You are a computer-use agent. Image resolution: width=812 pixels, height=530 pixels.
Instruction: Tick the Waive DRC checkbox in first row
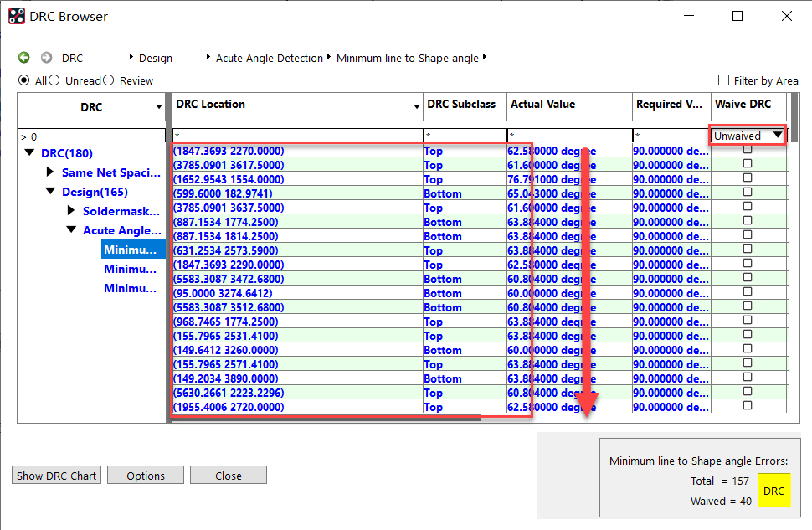[x=748, y=150]
